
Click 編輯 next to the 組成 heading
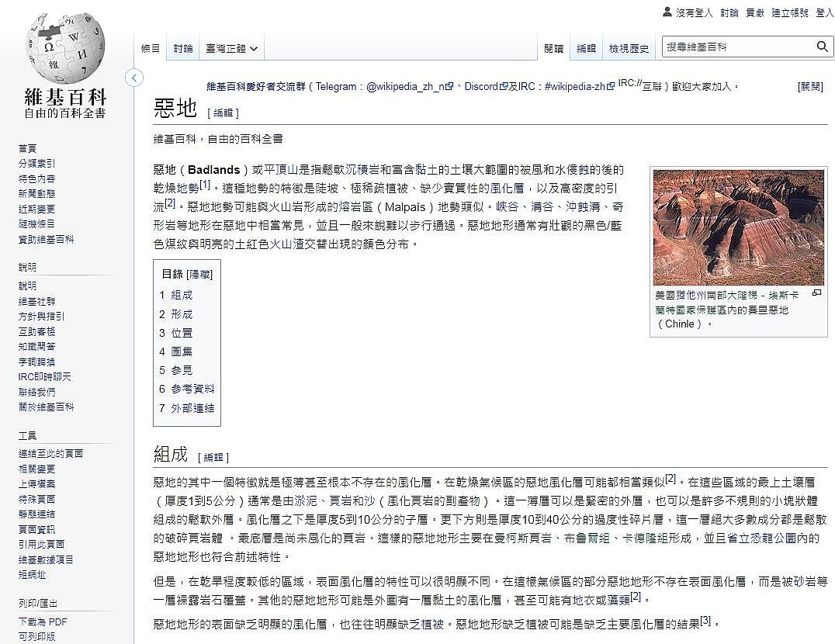tap(213, 457)
